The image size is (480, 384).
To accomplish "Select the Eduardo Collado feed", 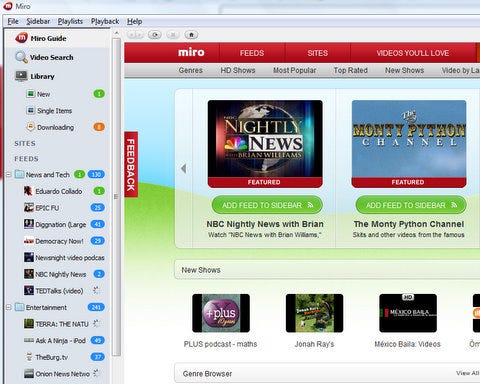I will (57, 191).
